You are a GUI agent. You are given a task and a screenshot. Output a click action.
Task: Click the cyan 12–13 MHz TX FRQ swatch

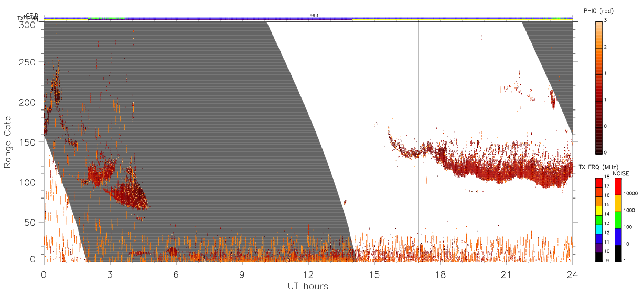click(x=598, y=229)
